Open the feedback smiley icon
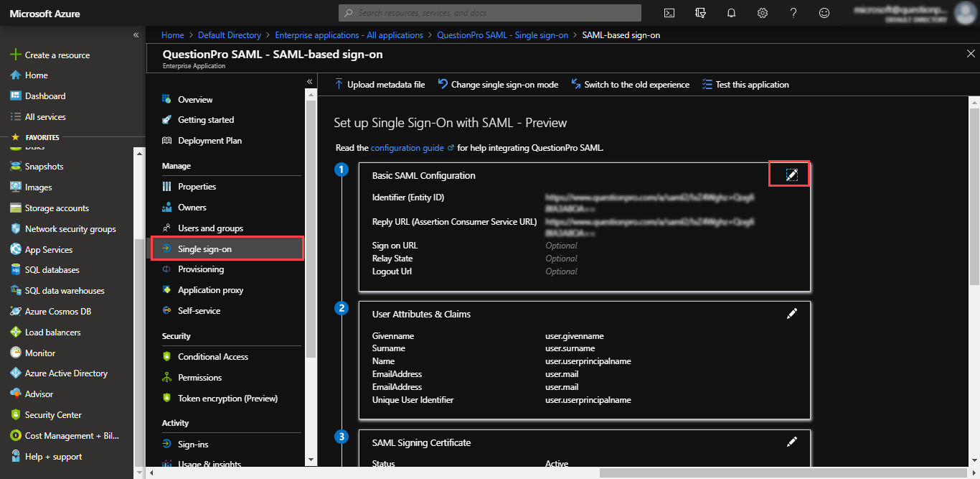This screenshot has height=479, width=980. click(x=824, y=13)
